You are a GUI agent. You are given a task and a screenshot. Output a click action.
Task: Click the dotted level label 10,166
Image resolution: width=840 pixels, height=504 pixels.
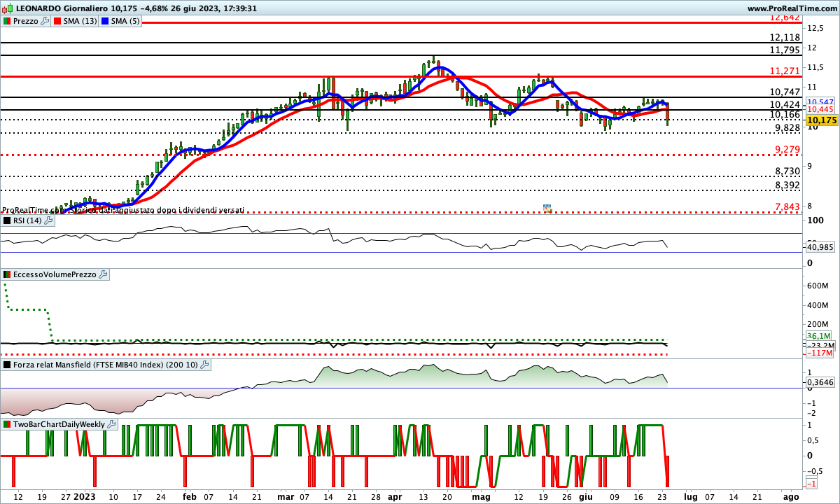[785, 115]
